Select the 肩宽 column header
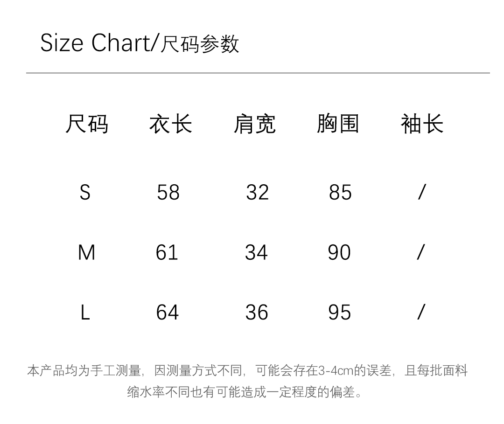 coord(254,124)
